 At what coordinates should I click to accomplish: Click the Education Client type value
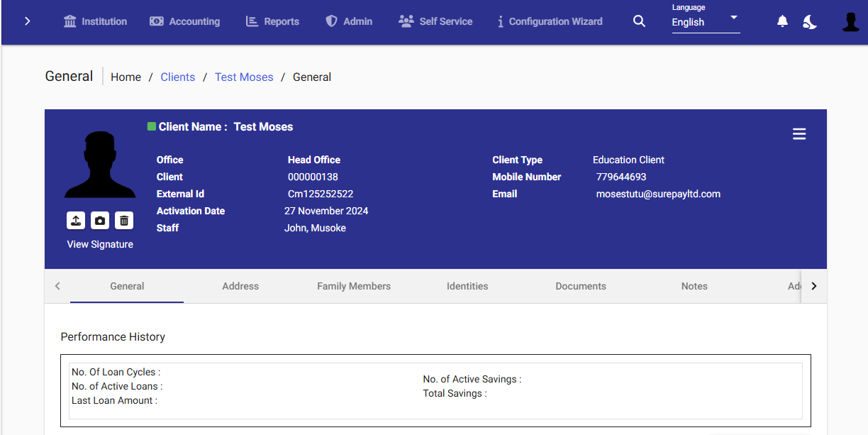click(628, 160)
